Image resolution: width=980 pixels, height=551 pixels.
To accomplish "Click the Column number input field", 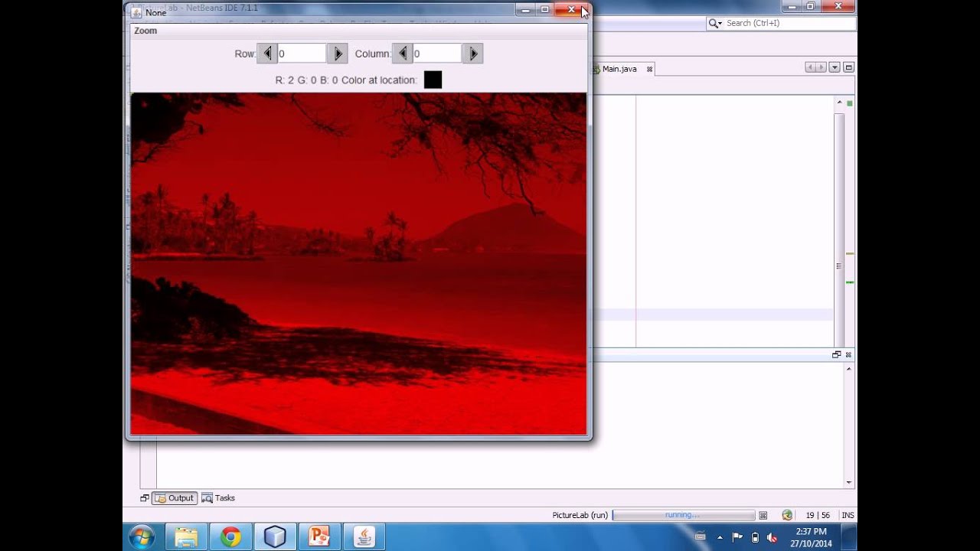I will click(x=437, y=54).
